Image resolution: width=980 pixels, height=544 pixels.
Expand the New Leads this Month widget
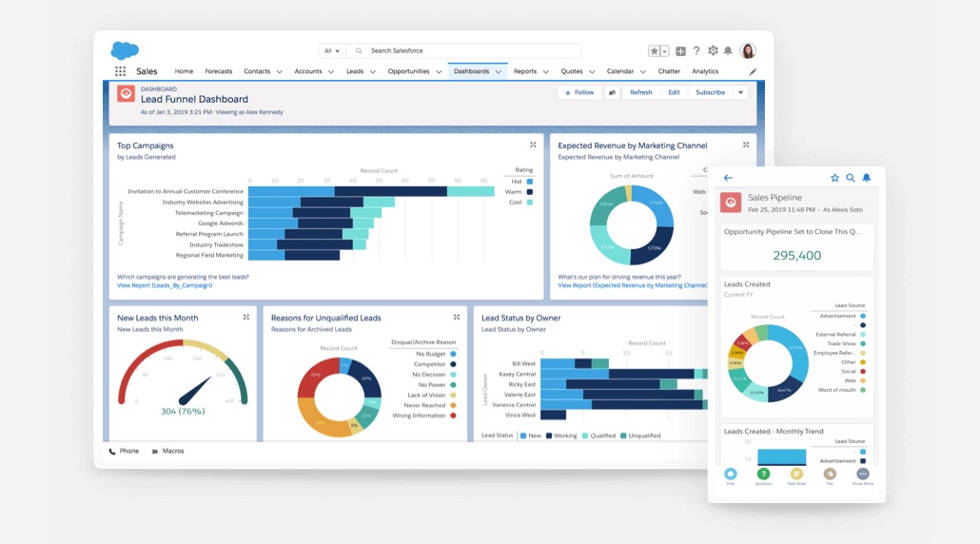pyautogui.click(x=246, y=318)
